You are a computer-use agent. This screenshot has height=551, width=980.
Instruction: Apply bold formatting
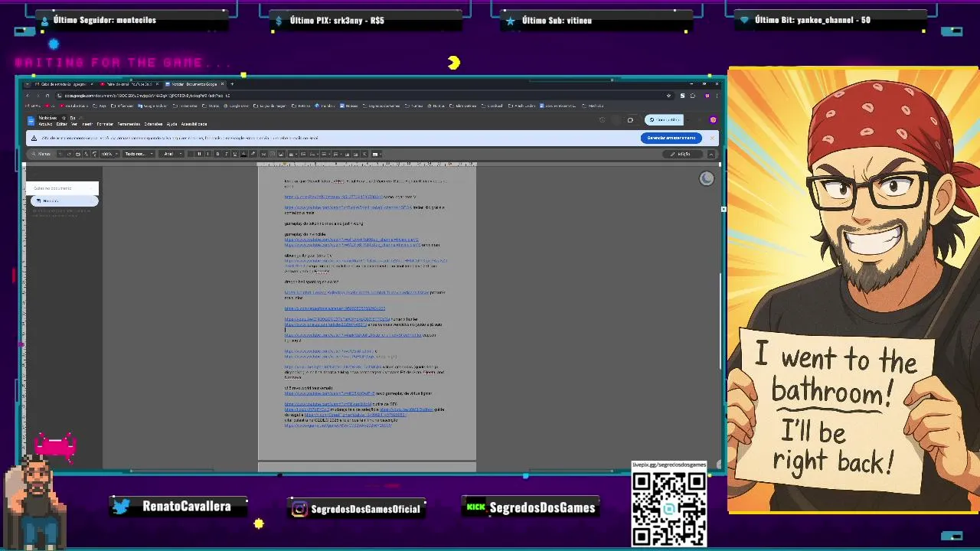(217, 154)
